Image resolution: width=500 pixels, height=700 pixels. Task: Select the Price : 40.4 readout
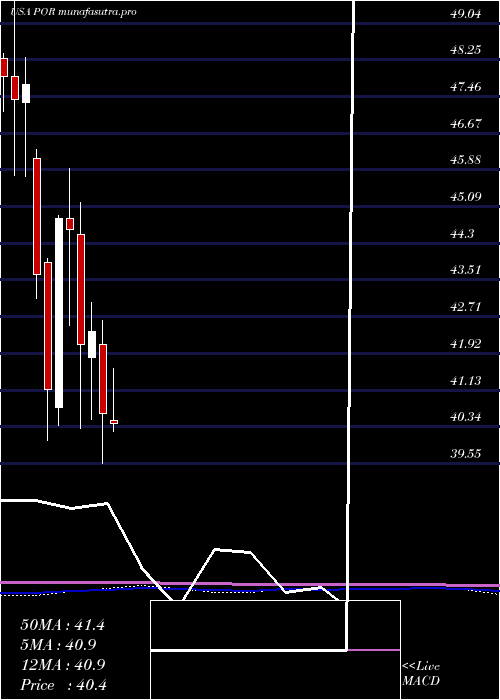click(x=62, y=685)
